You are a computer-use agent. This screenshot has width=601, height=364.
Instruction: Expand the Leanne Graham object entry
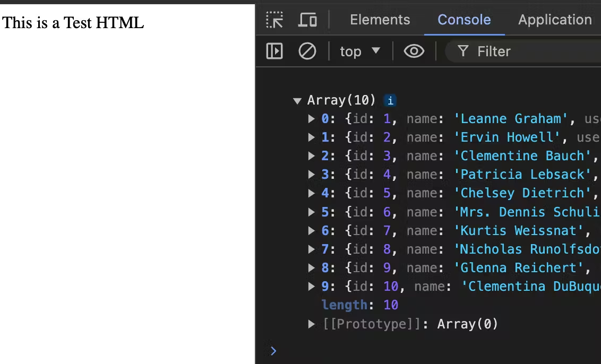tap(312, 119)
